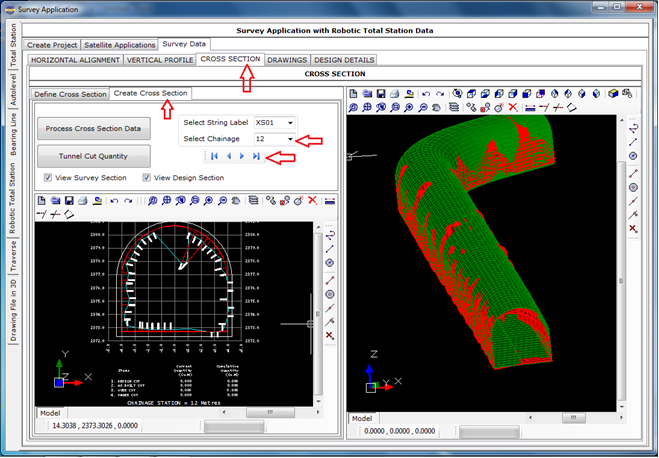The width and height of the screenshot is (659, 458).
Task: Click shaded yellow cube render icon
Action: [x=613, y=93]
